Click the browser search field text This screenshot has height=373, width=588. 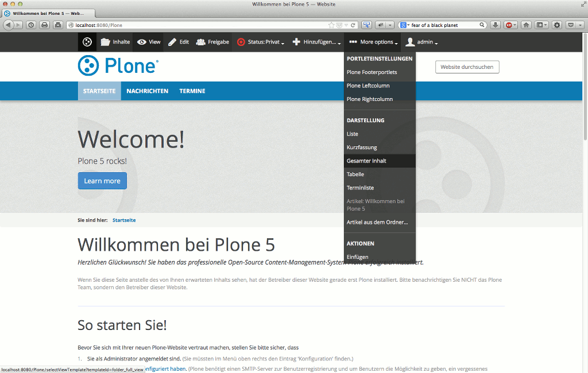(x=434, y=25)
